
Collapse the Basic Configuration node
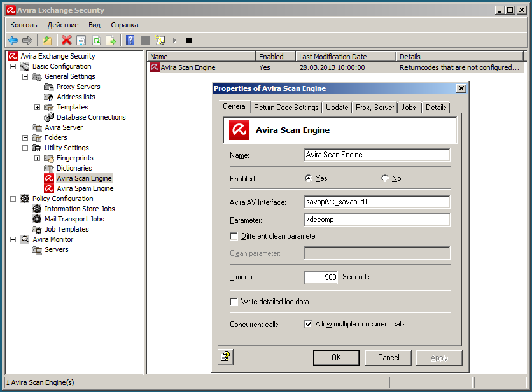coord(13,66)
